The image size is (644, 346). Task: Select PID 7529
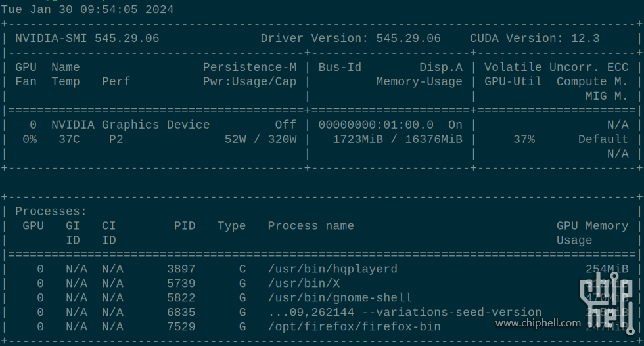[181, 327]
